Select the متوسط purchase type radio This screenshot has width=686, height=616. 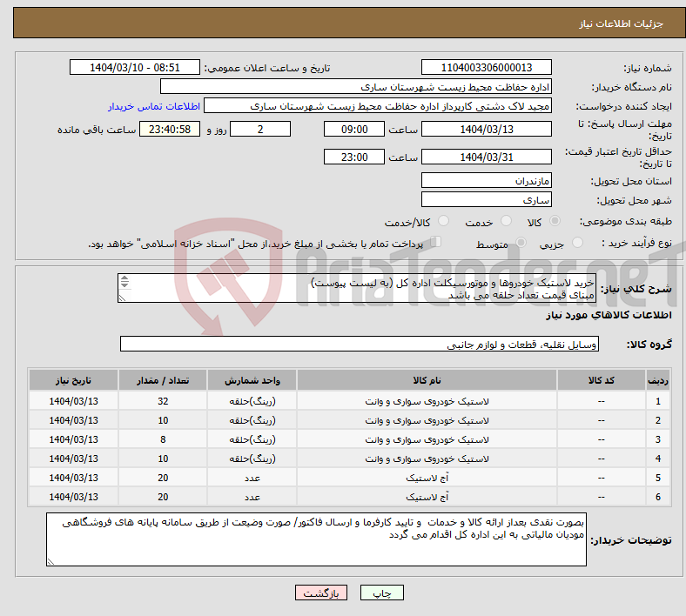point(521,242)
